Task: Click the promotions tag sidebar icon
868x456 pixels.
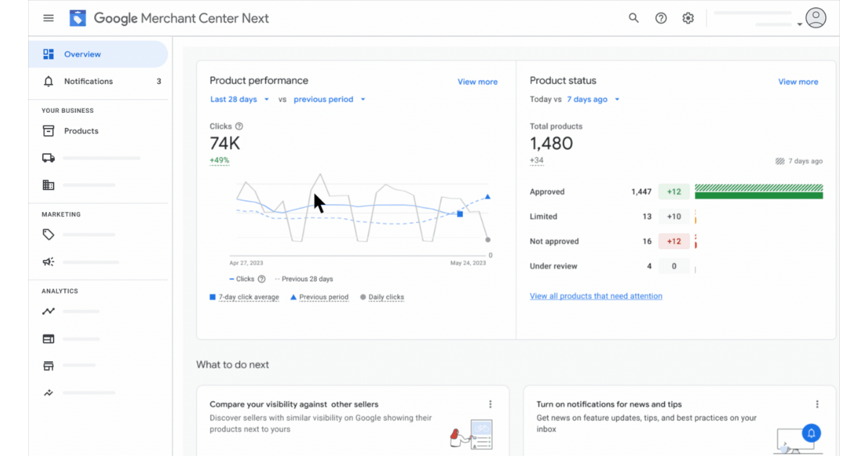Action: [48, 235]
